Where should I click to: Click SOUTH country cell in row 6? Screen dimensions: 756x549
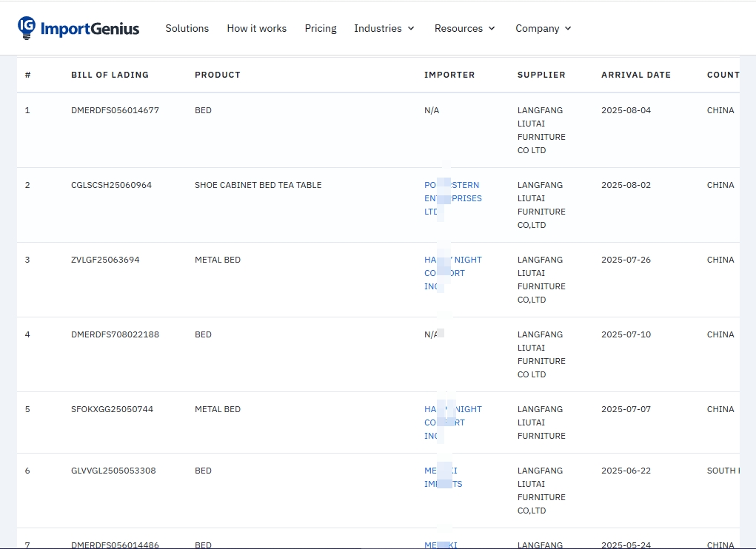723,471
